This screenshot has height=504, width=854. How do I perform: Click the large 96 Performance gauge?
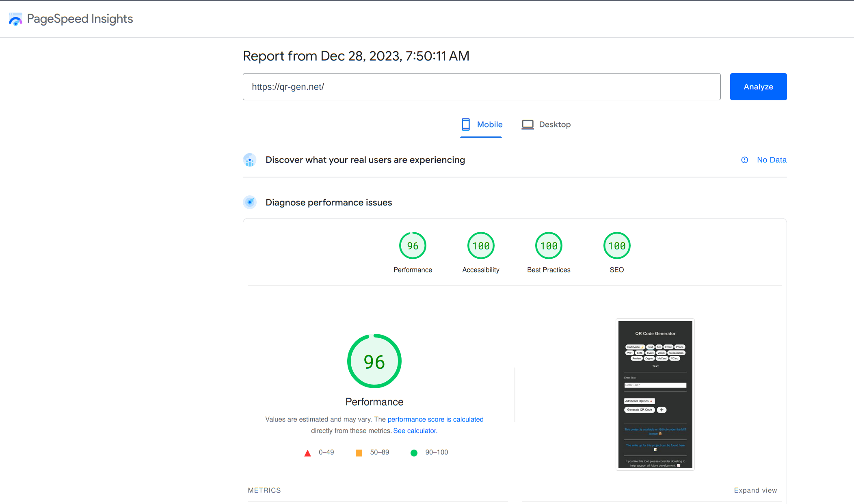point(374,361)
